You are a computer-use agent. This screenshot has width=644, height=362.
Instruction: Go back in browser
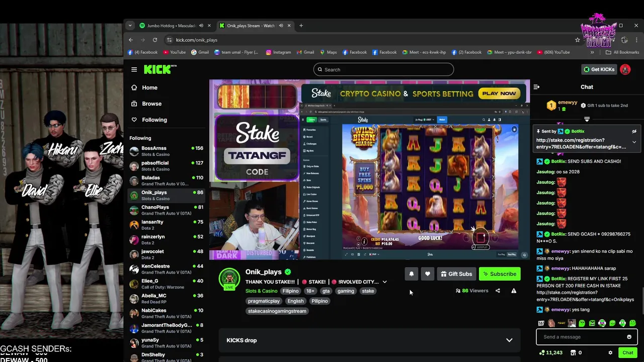point(131,40)
